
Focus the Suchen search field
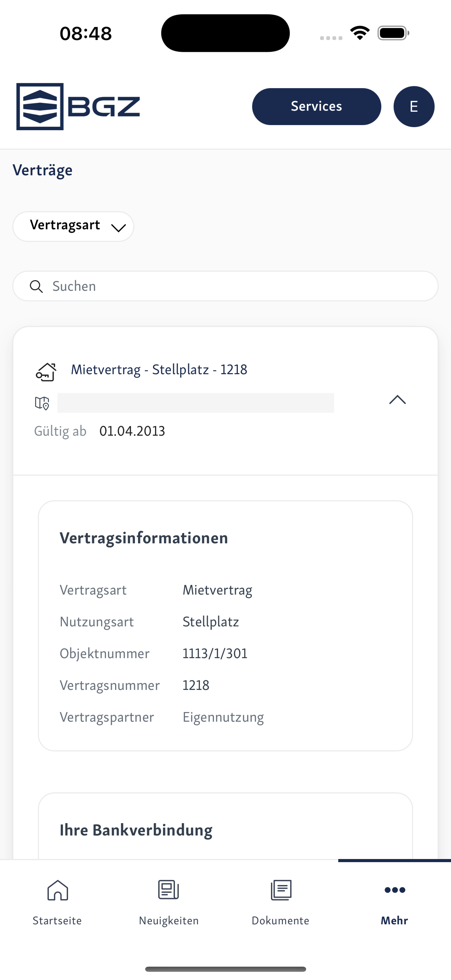click(225, 286)
